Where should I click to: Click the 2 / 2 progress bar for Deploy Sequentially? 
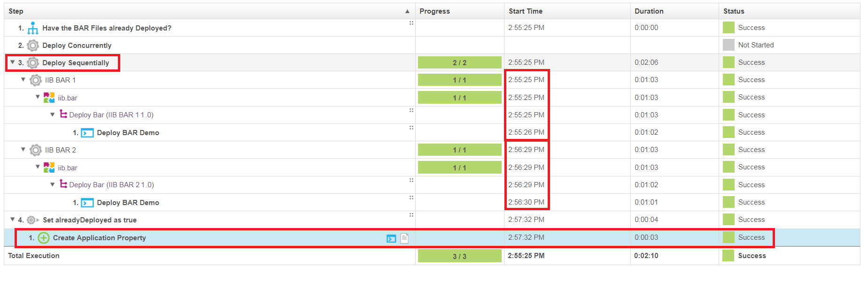click(459, 62)
